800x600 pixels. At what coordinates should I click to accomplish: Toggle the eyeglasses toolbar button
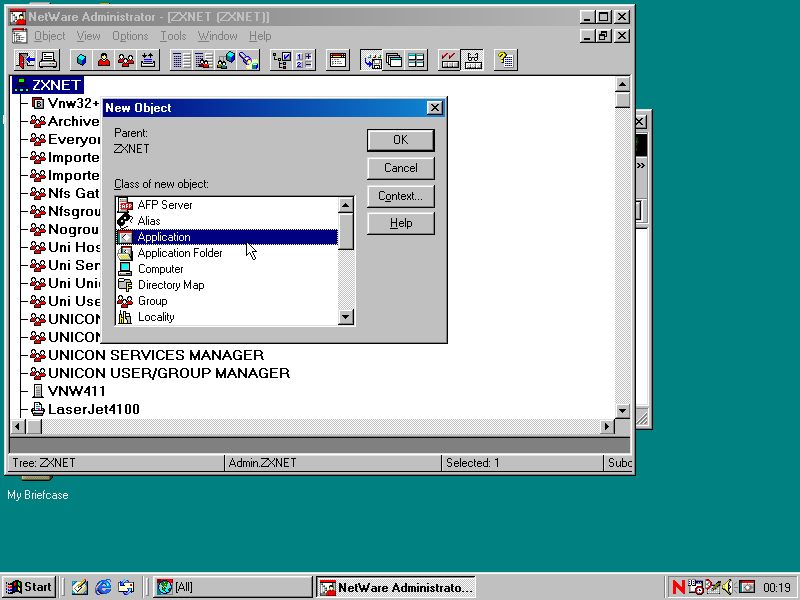pos(472,60)
